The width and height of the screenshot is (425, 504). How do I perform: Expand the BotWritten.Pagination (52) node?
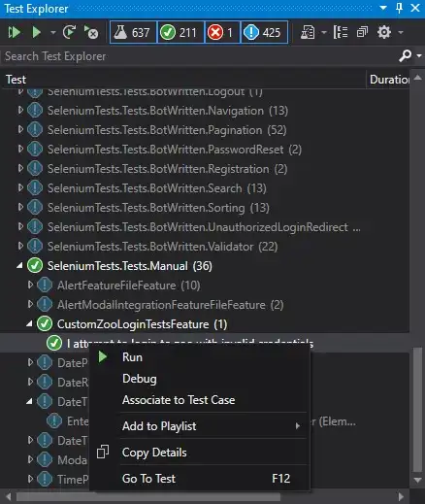[x=20, y=129]
